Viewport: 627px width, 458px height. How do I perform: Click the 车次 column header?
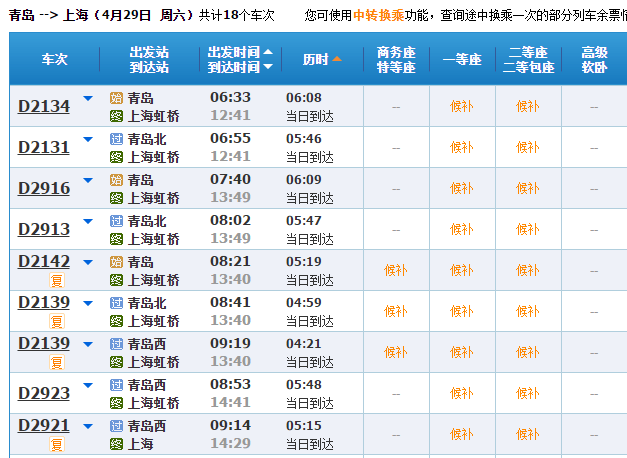(x=55, y=60)
